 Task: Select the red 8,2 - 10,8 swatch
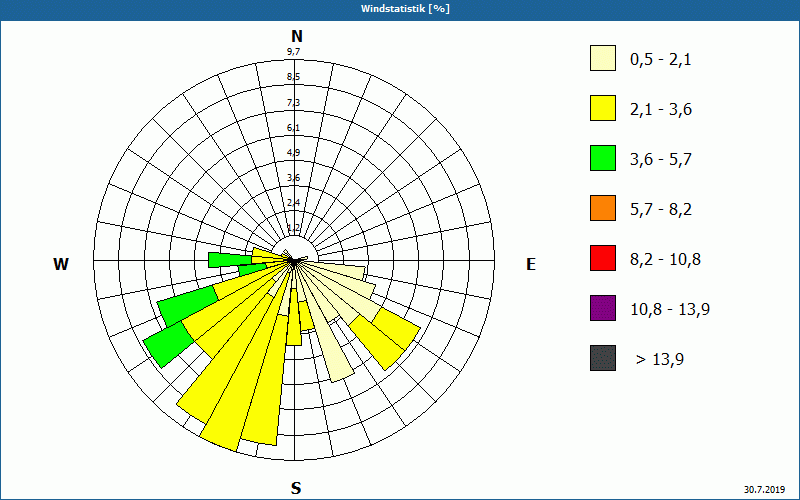click(x=603, y=258)
